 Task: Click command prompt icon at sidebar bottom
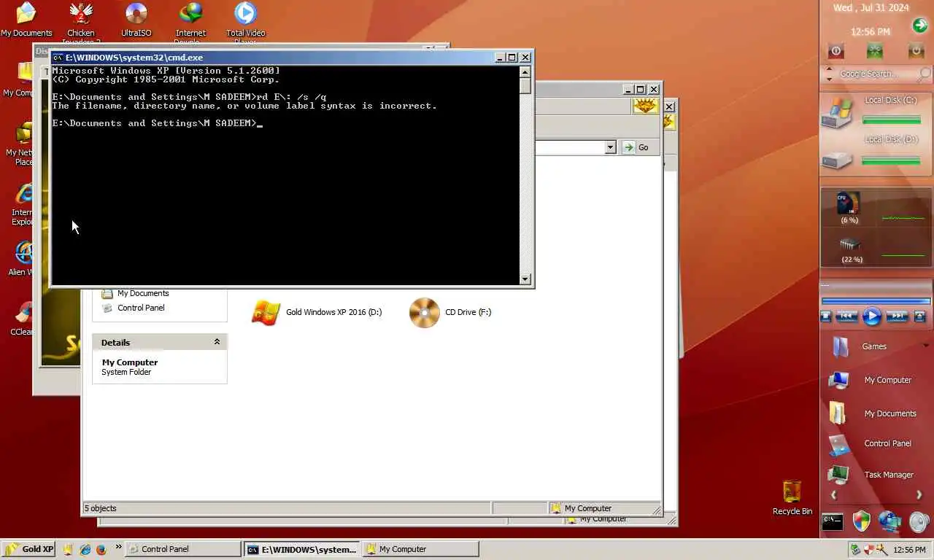click(x=833, y=521)
